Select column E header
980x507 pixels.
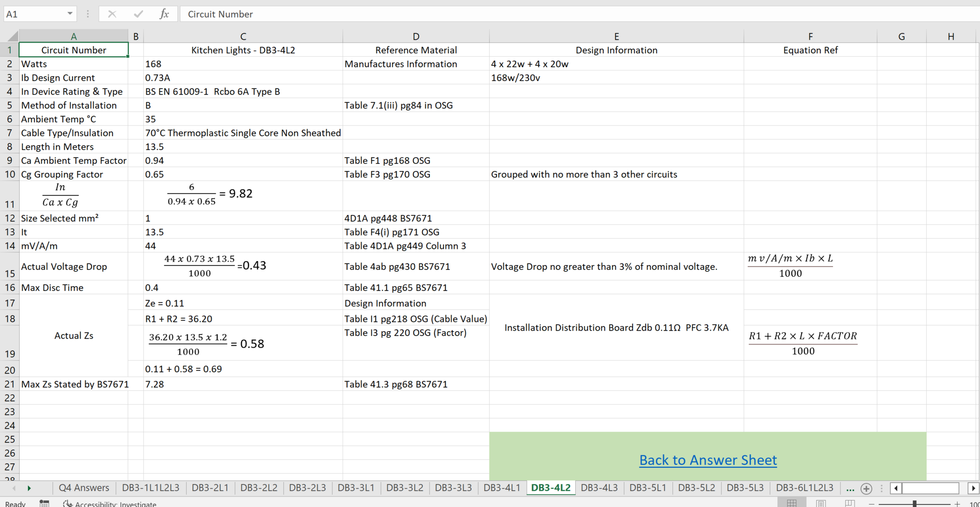point(616,36)
